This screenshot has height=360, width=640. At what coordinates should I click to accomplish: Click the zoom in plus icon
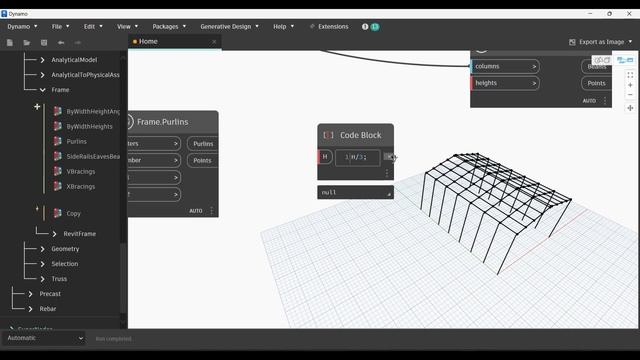(630, 85)
